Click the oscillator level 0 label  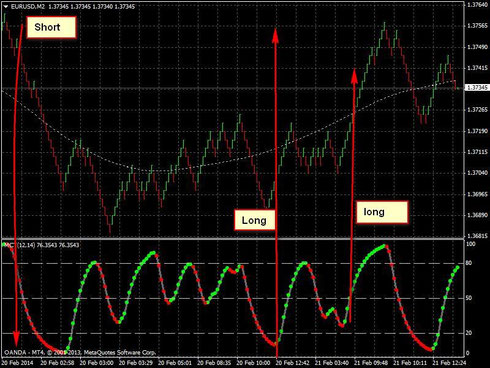468,353
